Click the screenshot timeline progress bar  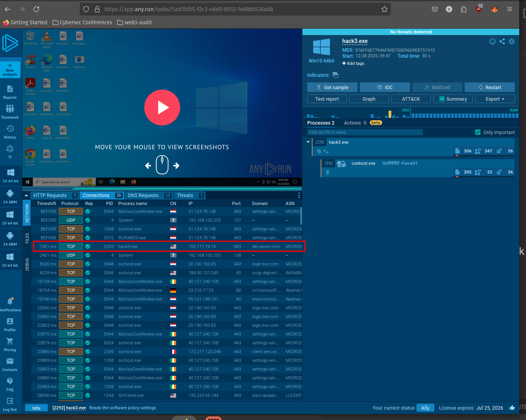(162, 188)
